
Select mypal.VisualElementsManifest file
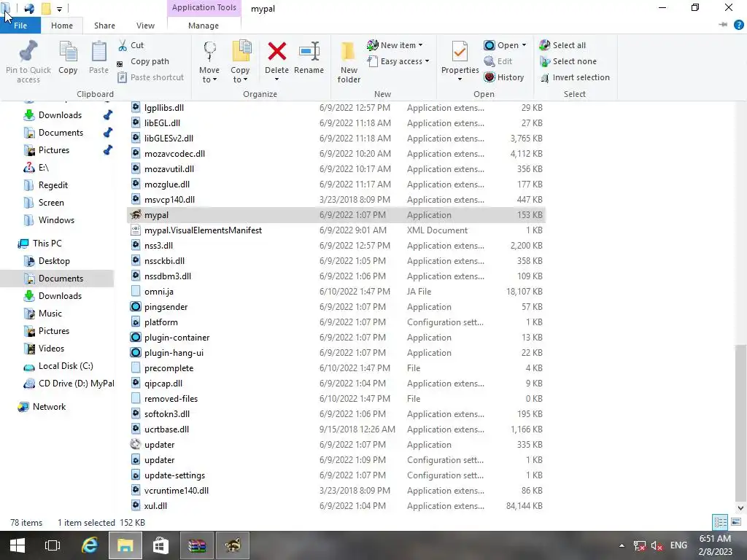pyautogui.click(x=336, y=230)
